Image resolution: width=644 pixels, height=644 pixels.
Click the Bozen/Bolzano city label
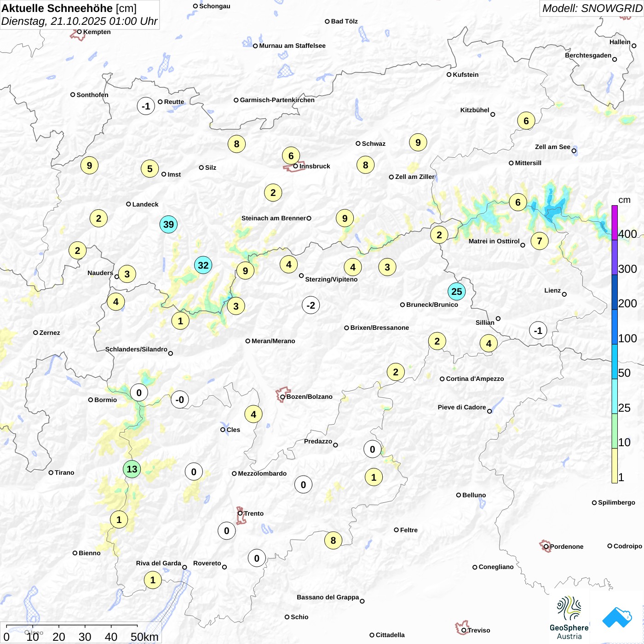[309, 397]
